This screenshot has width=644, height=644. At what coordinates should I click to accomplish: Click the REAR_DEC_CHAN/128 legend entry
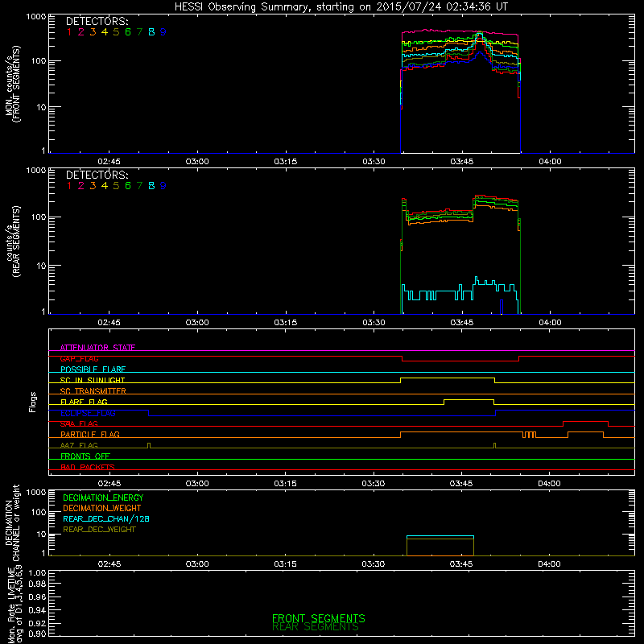pos(106,519)
